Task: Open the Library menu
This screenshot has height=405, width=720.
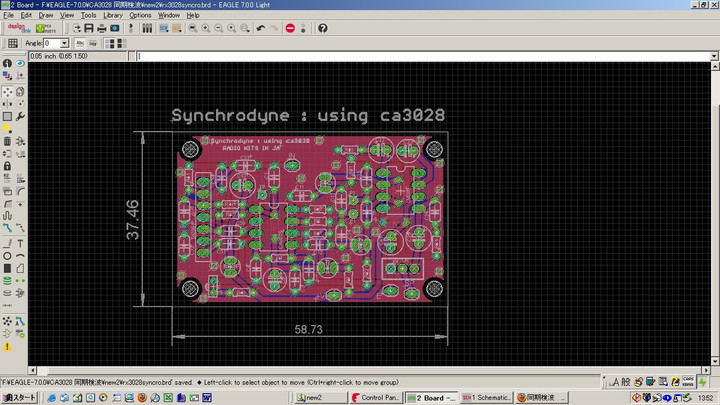Action: (113, 16)
